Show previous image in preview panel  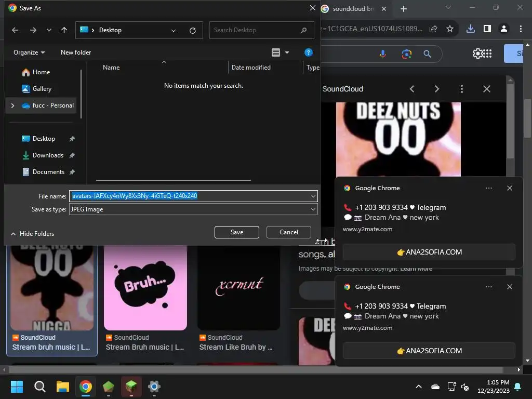click(x=412, y=89)
